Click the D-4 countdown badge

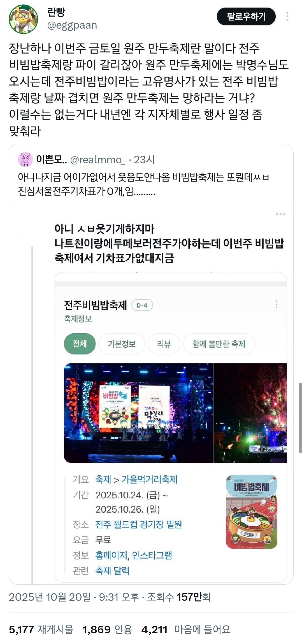pos(142,305)
